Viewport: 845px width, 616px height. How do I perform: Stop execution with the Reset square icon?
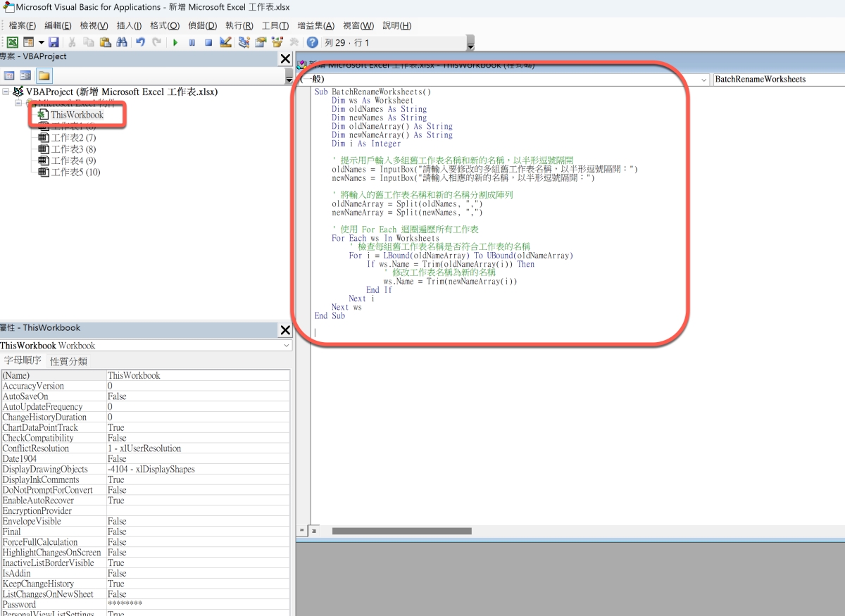(208, 42)
